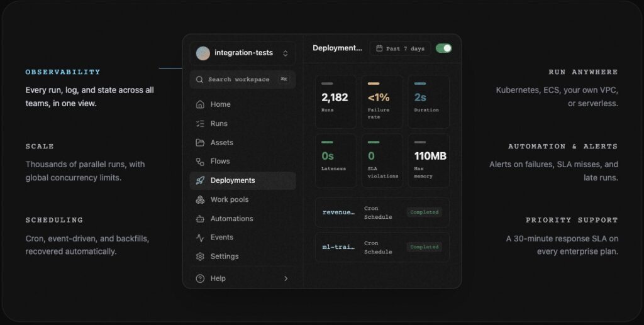
Task: Open the integration-tests workspace switcher arrows
Action: 286,53
